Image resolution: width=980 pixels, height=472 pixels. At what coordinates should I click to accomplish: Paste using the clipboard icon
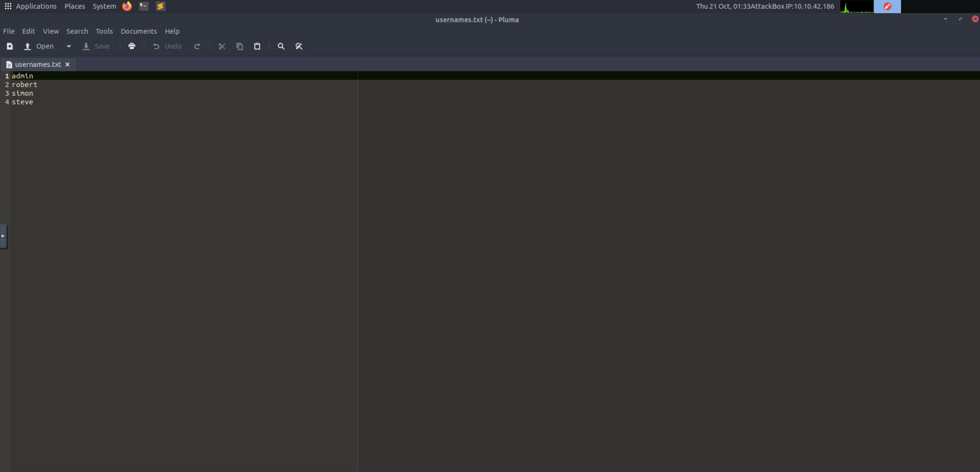point(257,46)
